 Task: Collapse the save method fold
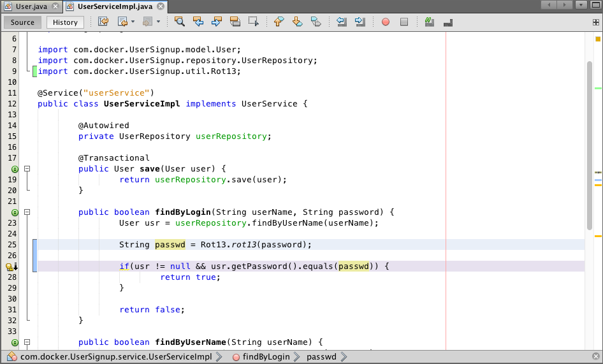coord(27,169)
